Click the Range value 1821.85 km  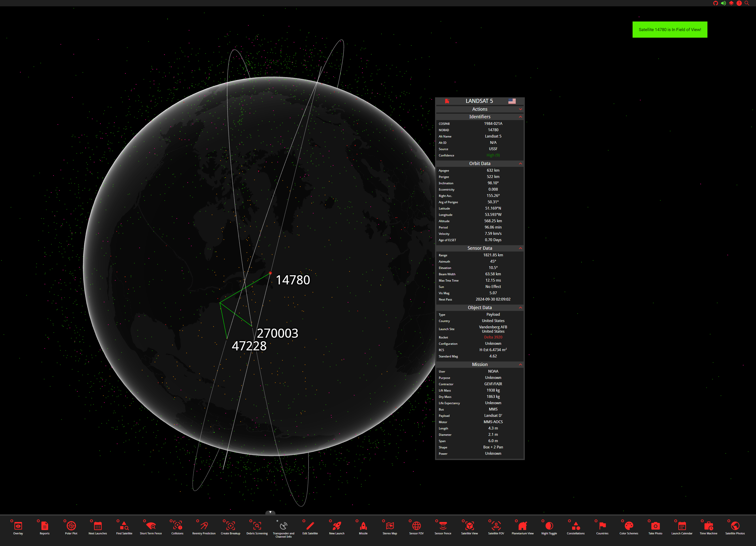coord(493,255)
